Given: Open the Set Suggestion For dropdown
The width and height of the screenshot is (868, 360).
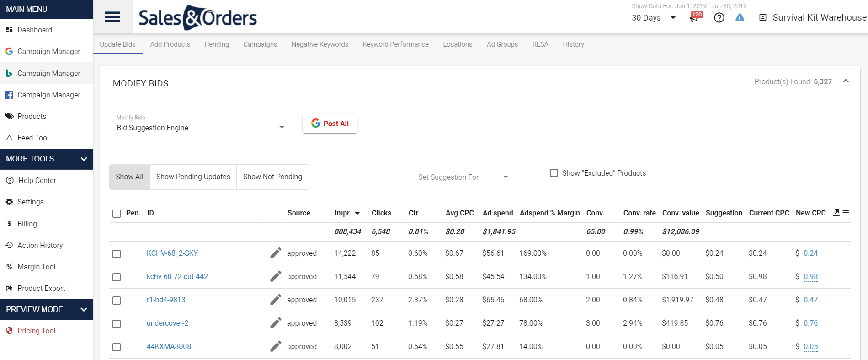Looking at the screenshot, I should click(x=464, y=177).
